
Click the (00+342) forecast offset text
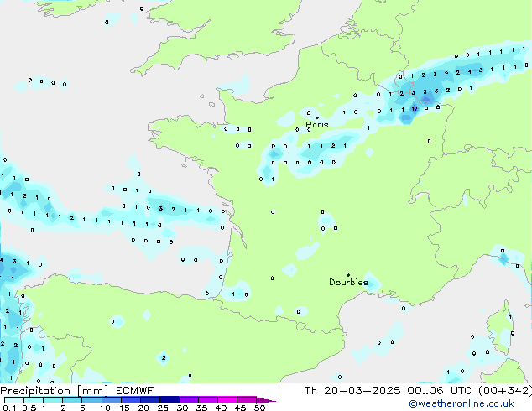click(x=505, y=391)
